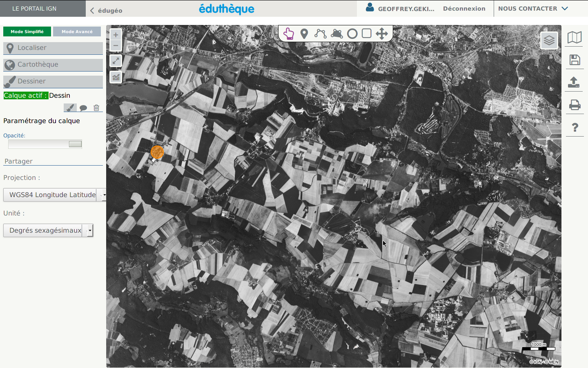Select the polyline drawing tool
Viewport: 588px width, 368px height.
(320, 34)
